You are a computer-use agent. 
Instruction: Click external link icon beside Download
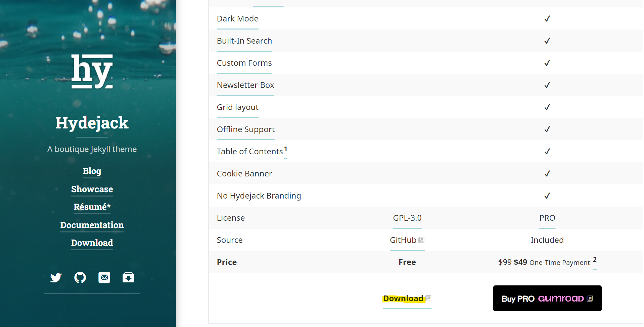(x=428, y=298)
